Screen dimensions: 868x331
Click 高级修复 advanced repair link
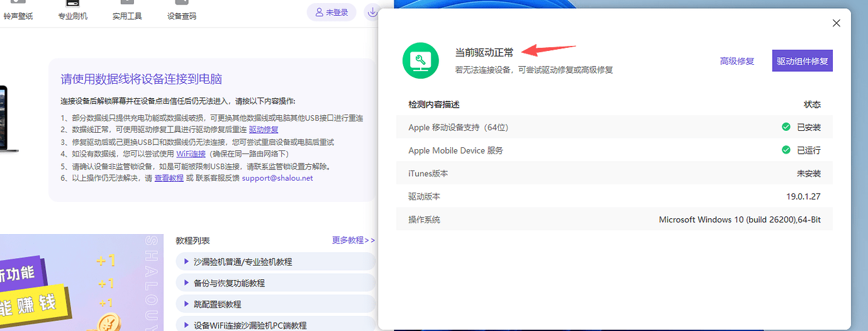pos(737,61)
